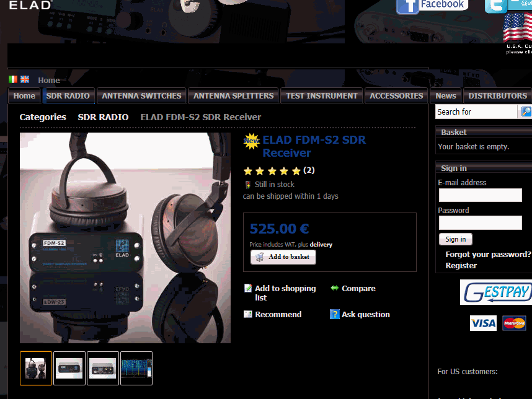Click the Add to shopping list icon
The image size is (532, 399).
(x=248, y=289)
